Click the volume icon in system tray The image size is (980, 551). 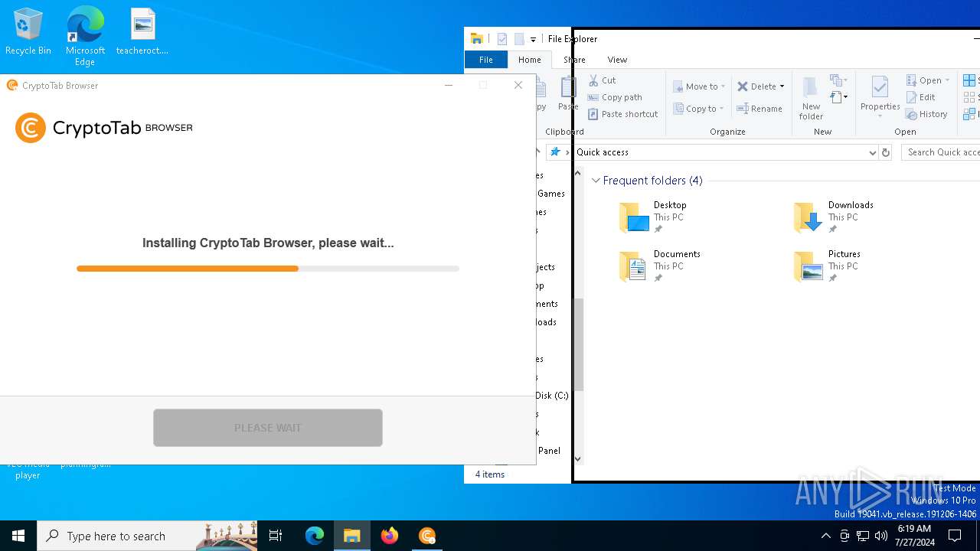coord(881,536)
